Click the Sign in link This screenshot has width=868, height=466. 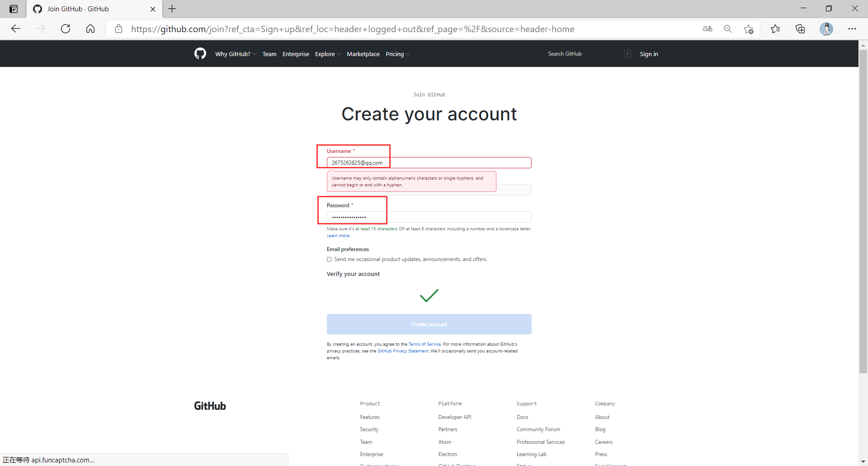pyautogui.click(x=649, y=54)
